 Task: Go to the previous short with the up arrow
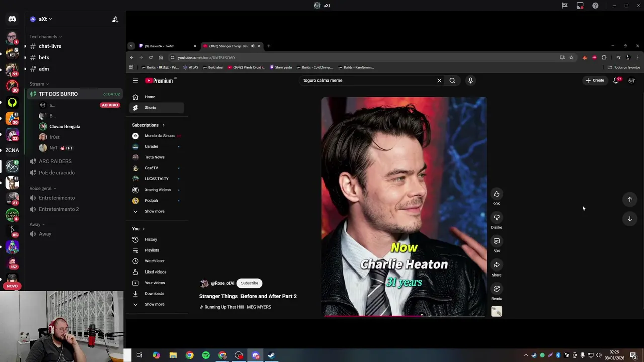(629, 199)
